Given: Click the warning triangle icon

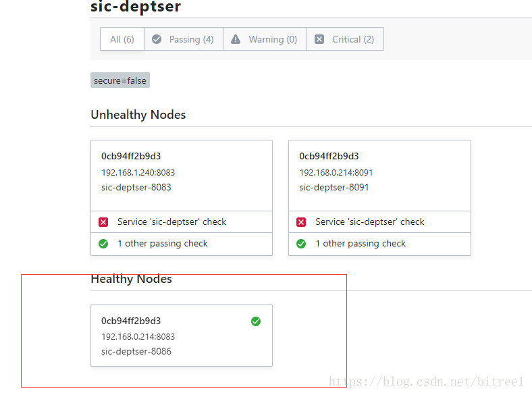Looking at the screenshot, I should click(x=236, y=39).
